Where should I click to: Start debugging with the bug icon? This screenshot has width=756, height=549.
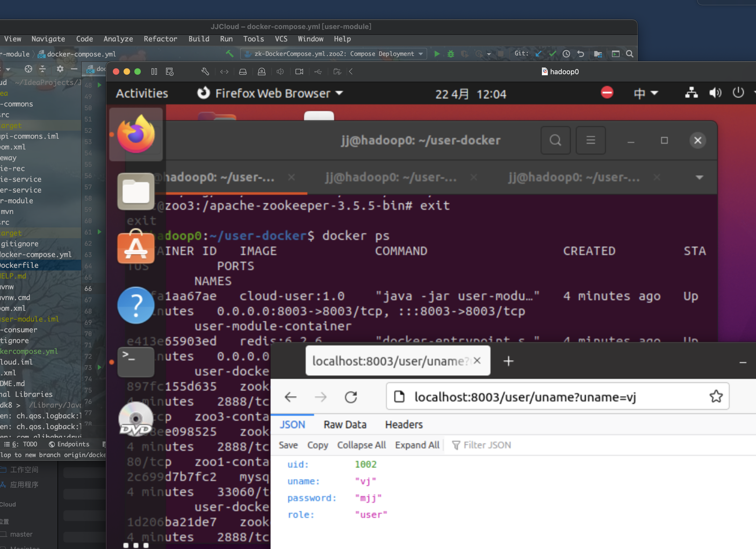pyautogui.click(x=451, y=54)
